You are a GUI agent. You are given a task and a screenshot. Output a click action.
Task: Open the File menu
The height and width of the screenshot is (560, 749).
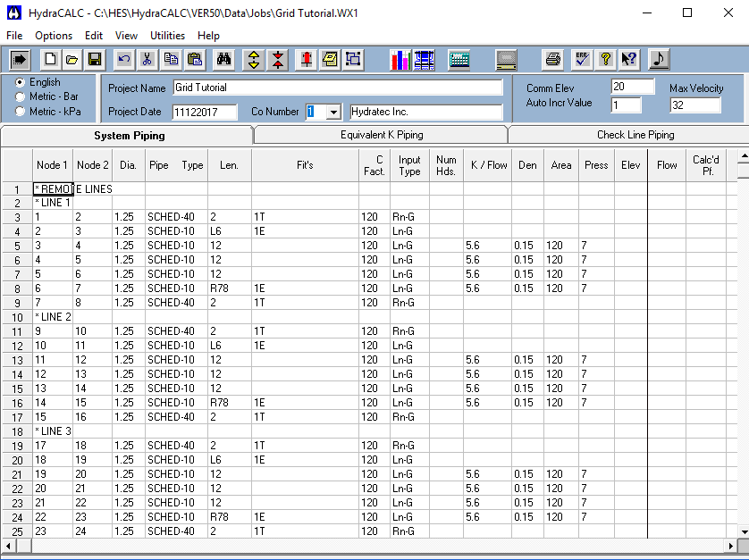[14, 36]
